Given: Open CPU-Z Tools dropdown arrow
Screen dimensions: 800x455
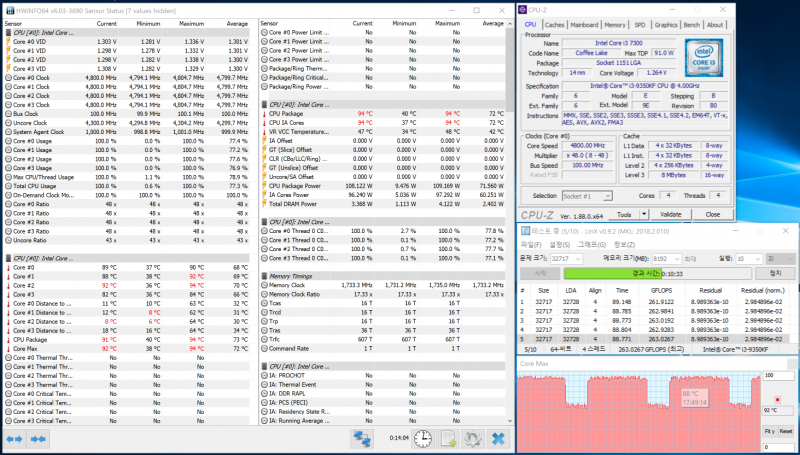Looking at the screenshot, I should pos(644,214).
